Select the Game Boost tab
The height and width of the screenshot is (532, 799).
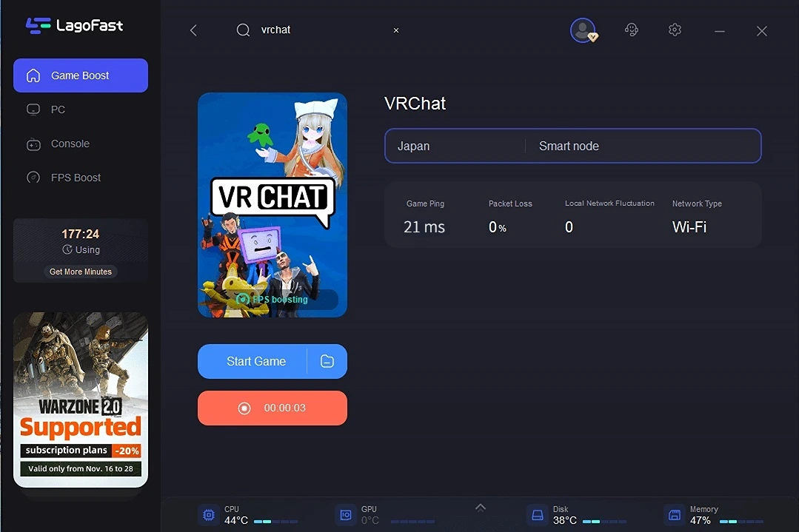(x=81, y=75)
